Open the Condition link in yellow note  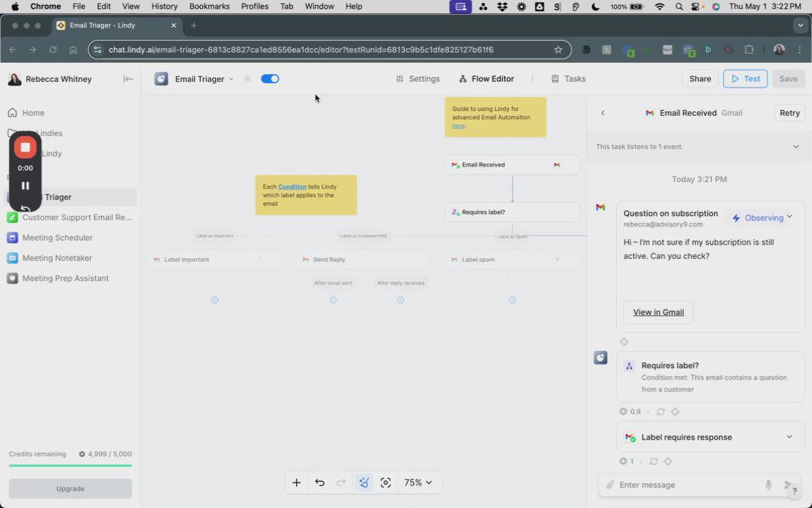[x=292, y=186]
